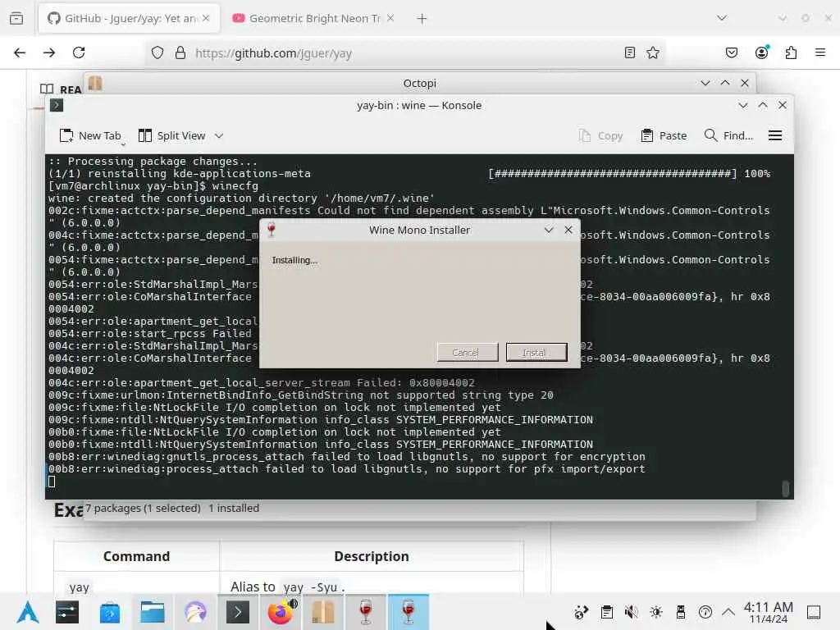Close the Geometric Bright Neon tab

tap(390, 18)
